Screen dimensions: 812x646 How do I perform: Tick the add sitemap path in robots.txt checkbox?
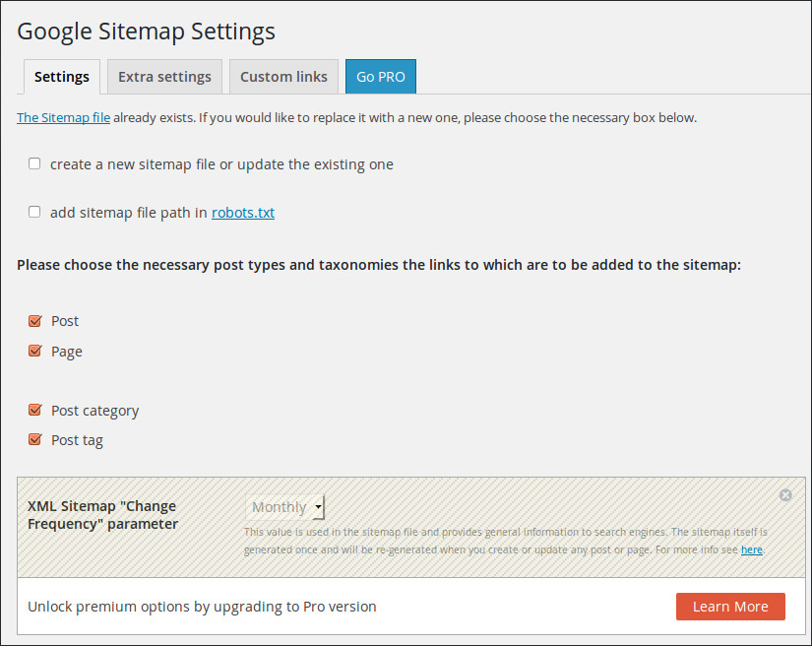point(35,212)
